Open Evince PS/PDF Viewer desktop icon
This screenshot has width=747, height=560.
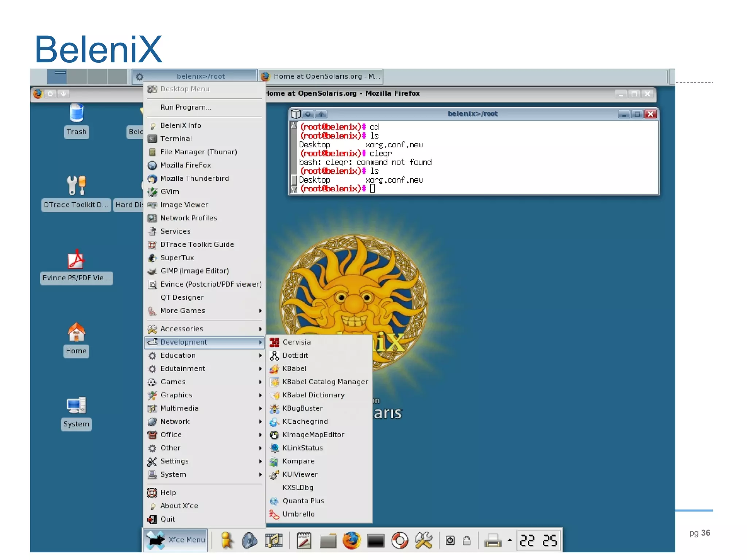tap(76, 266)
